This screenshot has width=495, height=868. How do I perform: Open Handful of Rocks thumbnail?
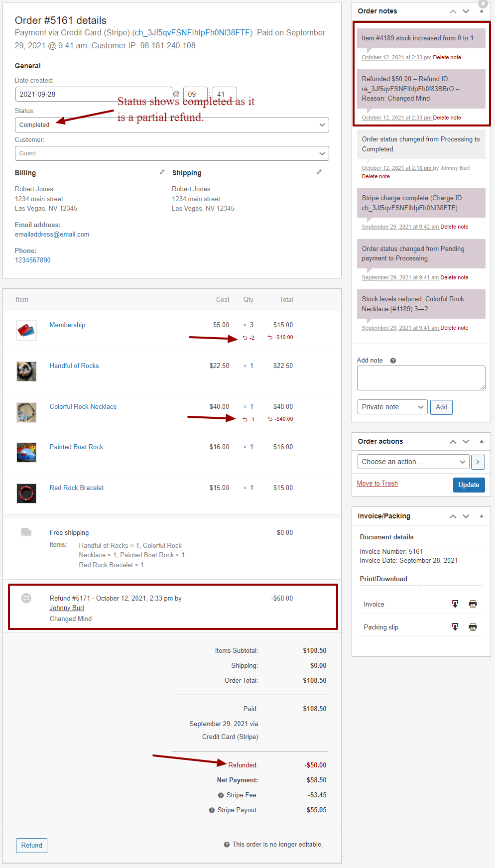point(26,372)
